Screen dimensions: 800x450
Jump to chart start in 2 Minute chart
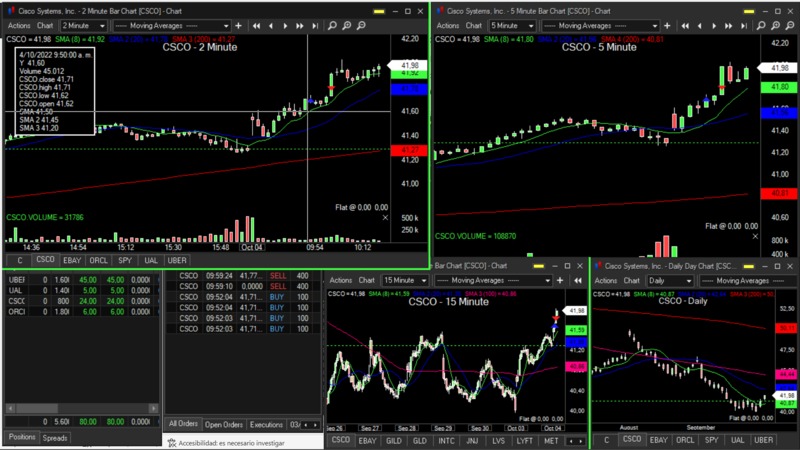click(x=257, y=25)
